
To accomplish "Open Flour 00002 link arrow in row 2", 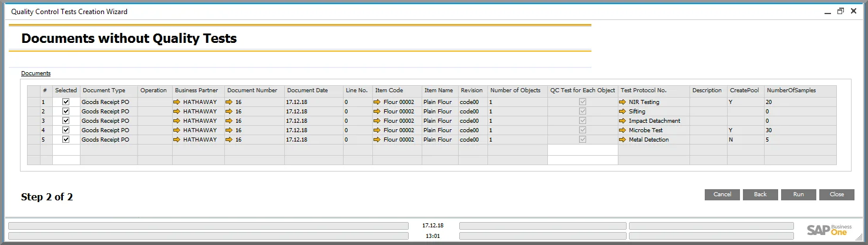I will pyautogui.click(x=377, y=111).
